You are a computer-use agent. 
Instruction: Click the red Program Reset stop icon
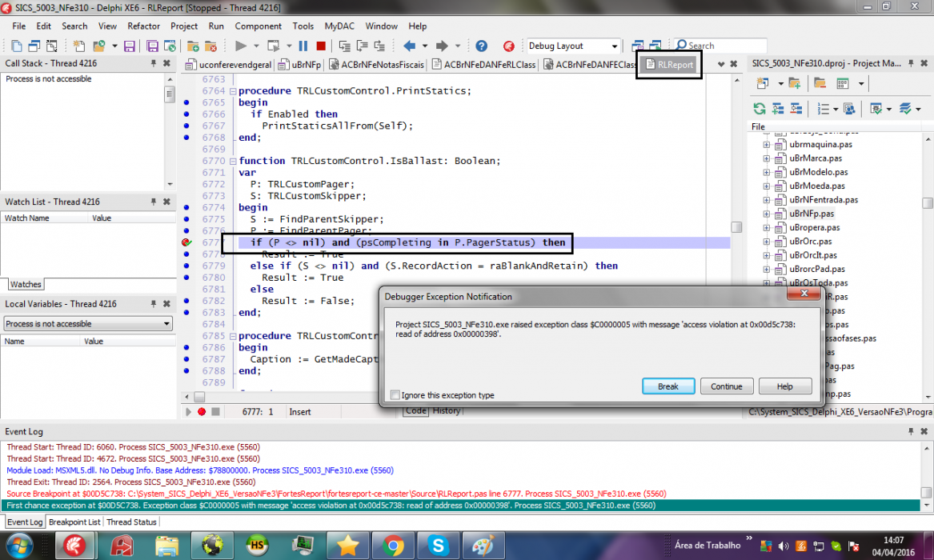[321, 46]
